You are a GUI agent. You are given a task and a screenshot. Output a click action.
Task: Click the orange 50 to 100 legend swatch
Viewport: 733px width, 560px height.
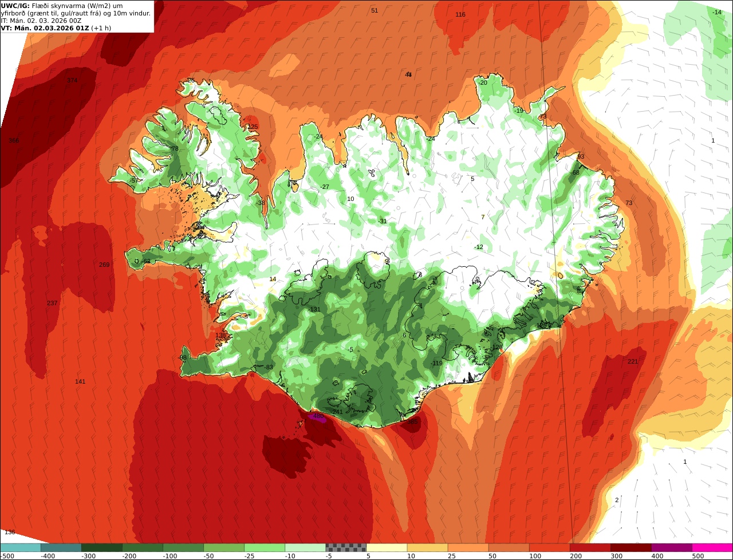coord(509,547)
